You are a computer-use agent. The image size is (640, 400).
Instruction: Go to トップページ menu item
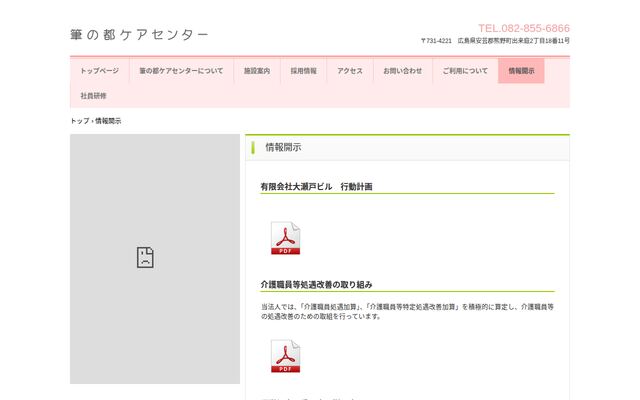100,71
